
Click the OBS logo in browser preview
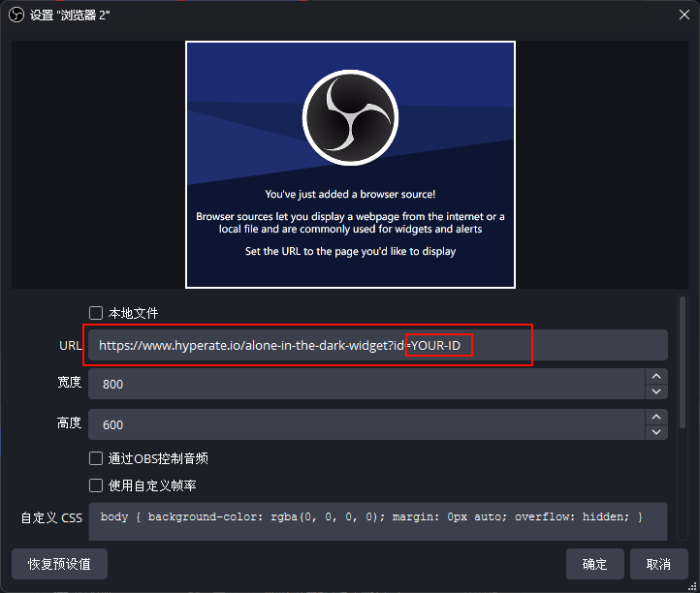coord(350,118)
